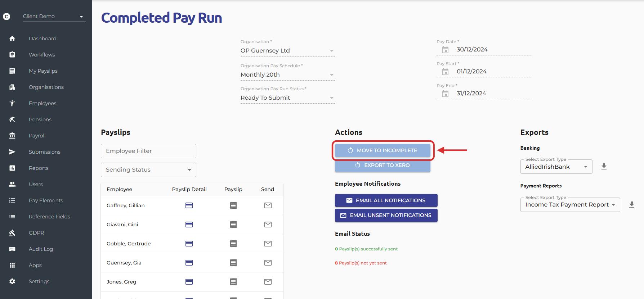The height and width of the screenshot is (299, 644).
Task: Open the Pay End calendar picker
Action: (445, 94)
